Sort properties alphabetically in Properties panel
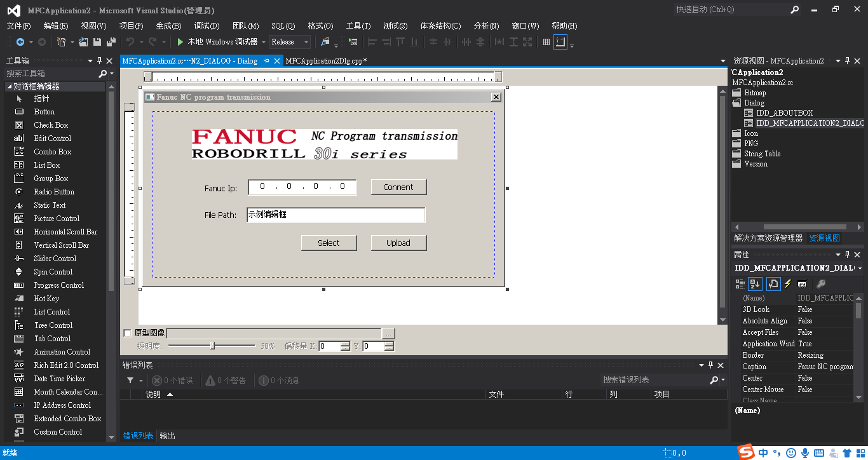This screenshot has height=460, width=868. click(755, 284)
